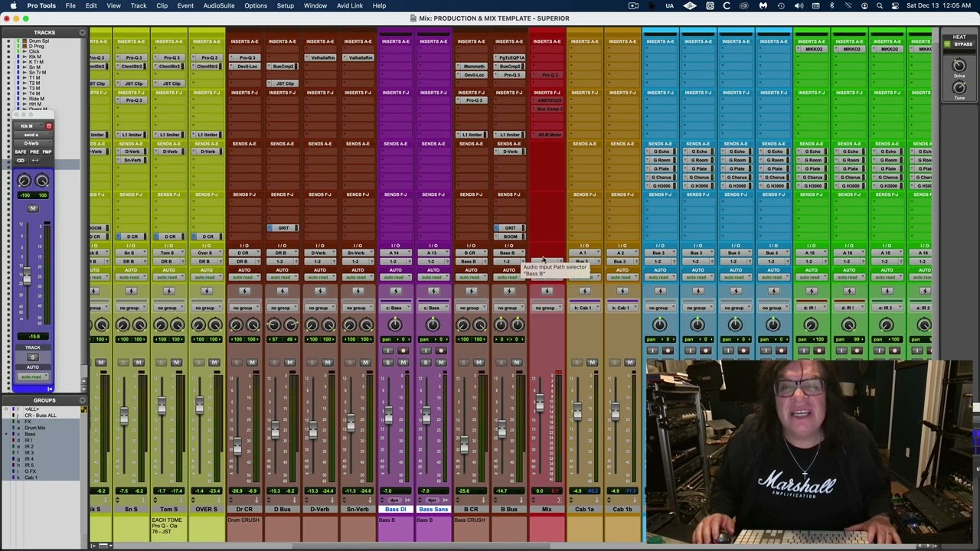Click input monitor button on Bass DI
Image resolution: width=980 pixels, height=551 pixels.
[x=388, y=350]
